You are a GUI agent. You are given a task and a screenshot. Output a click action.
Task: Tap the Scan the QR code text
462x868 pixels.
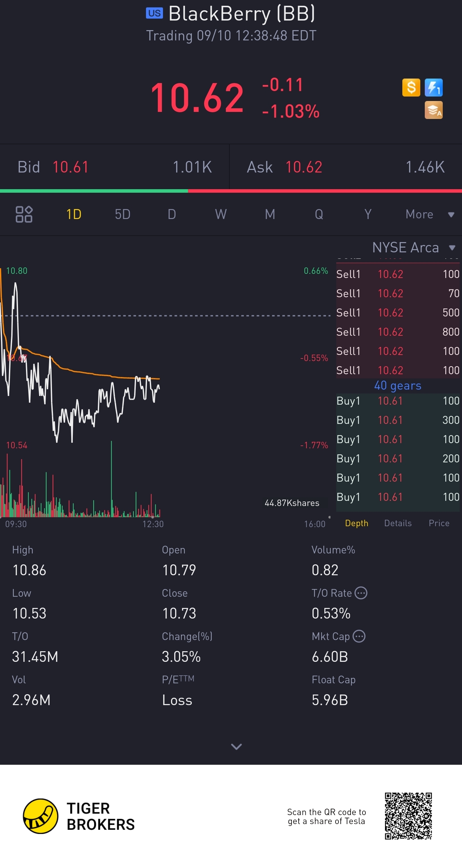tap(326, 816)
